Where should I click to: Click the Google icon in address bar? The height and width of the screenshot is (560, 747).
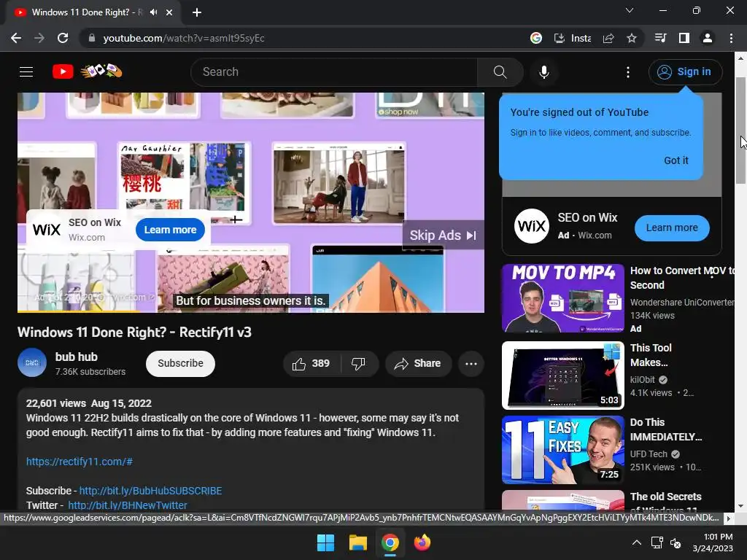click(536, 38)
